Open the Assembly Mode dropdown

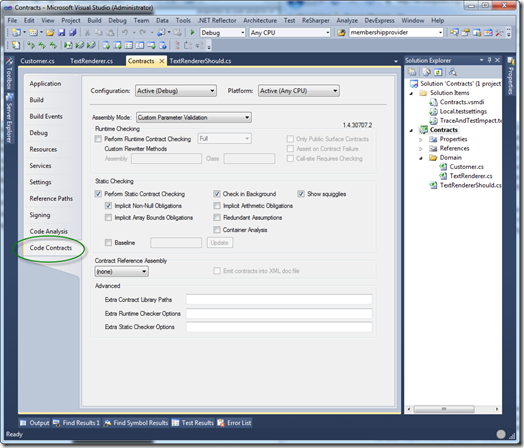[x=194, y=117]
